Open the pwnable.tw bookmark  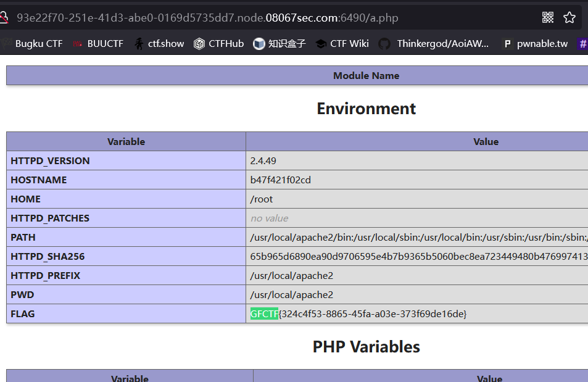coord(535,44)
